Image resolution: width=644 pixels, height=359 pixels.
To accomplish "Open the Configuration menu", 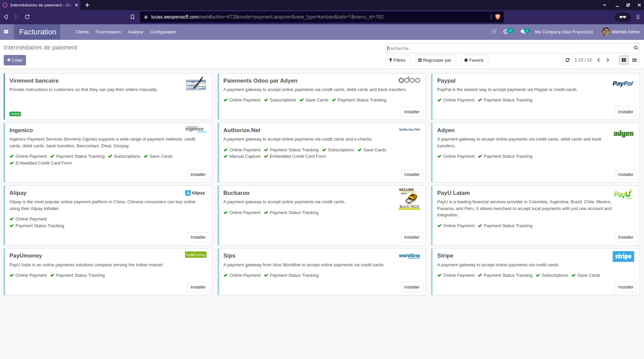I will pos(163,32).
